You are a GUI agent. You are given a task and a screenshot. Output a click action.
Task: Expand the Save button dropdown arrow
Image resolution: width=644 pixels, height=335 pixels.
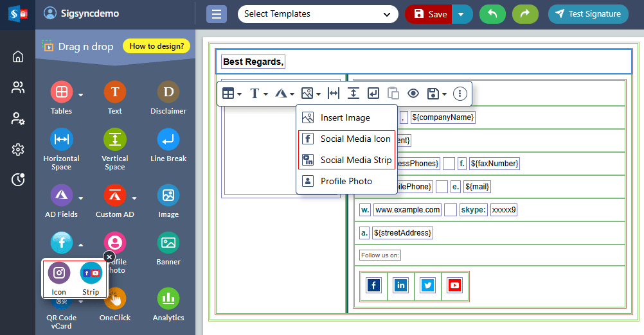pyautogui.click(x=462, y=14)
